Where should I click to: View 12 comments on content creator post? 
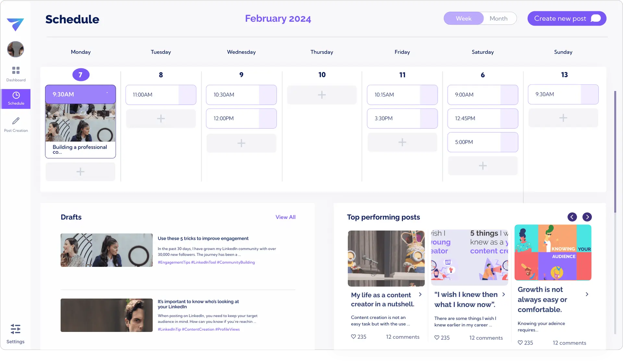tap(403, 337)
